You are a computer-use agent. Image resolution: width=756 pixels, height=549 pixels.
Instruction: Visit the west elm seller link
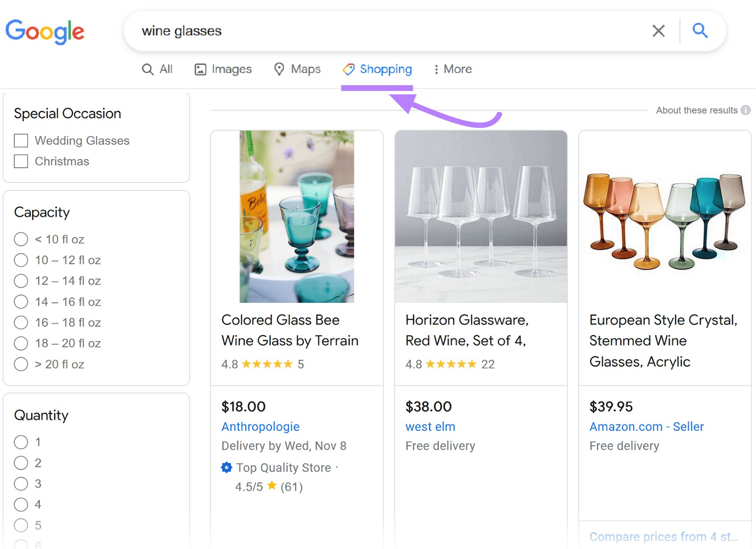click(x=430, y=426)
